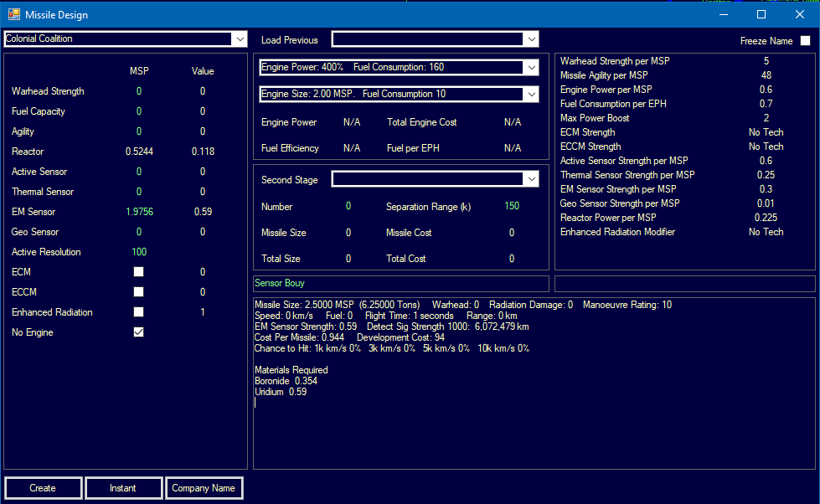
Task: Click the Boronide 0.354 materials line
Action: pyautogui.click(x=286, y=381)
